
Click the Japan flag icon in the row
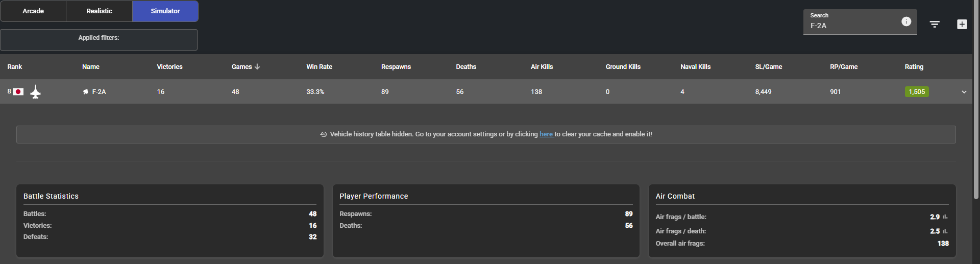pos(18,92)
